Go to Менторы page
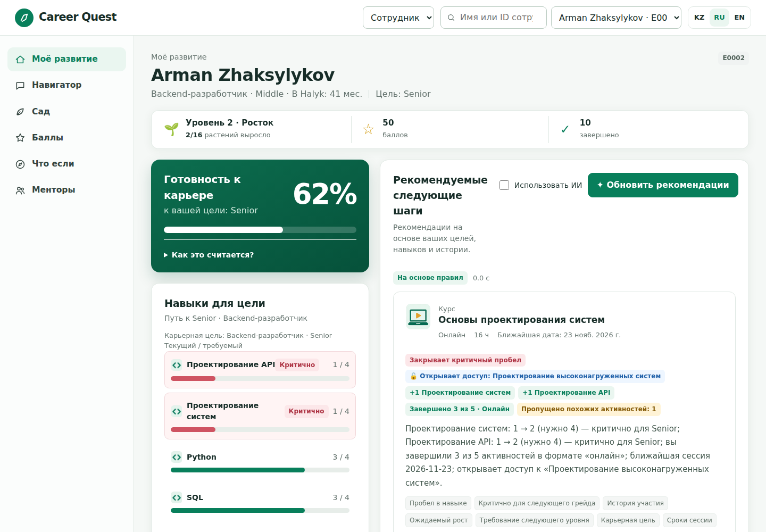 pos(66,190)
